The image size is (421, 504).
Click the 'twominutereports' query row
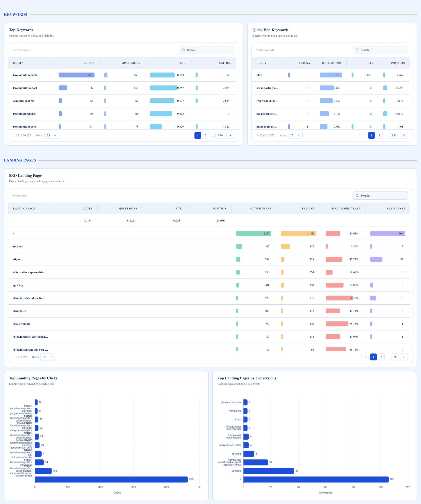pos(122,114)
